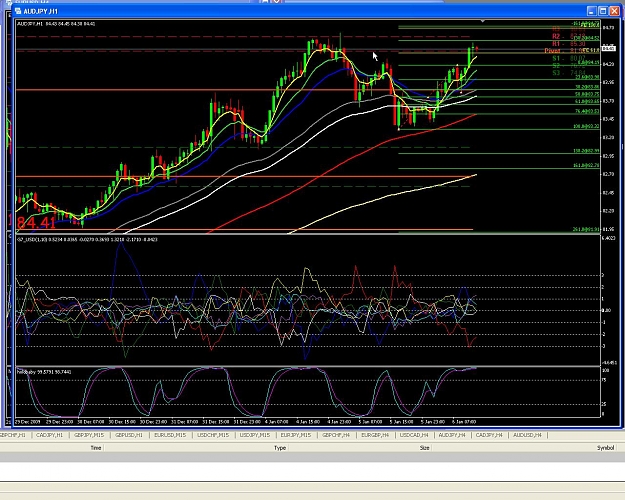Click the 30 Dec 15:00 time label
The width and height of the screenshot is (625, 500).
122,421
